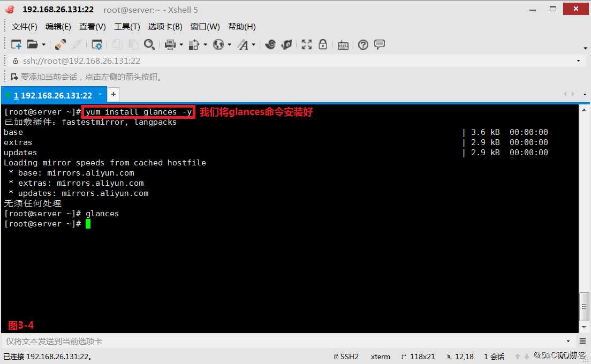Click the Xshell app logo in title bar
The width and height of the screenshot is (591, 364).
(x=10, y=10)
